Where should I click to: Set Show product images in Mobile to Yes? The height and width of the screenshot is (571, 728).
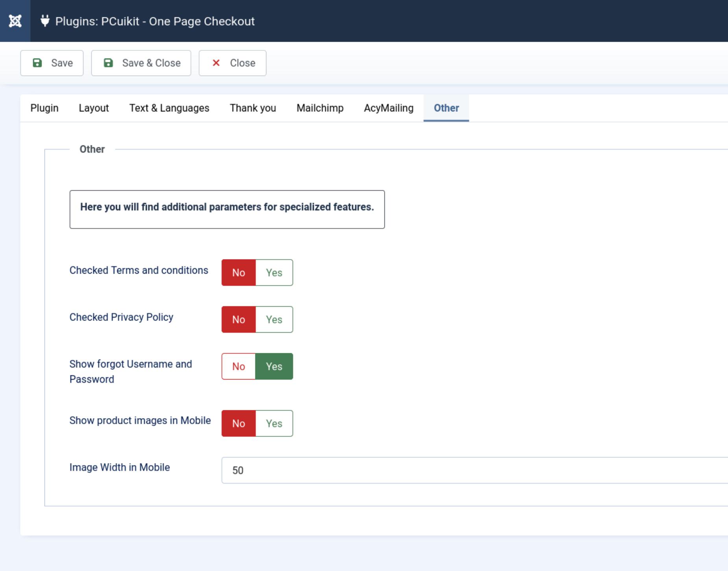point(274,423)
